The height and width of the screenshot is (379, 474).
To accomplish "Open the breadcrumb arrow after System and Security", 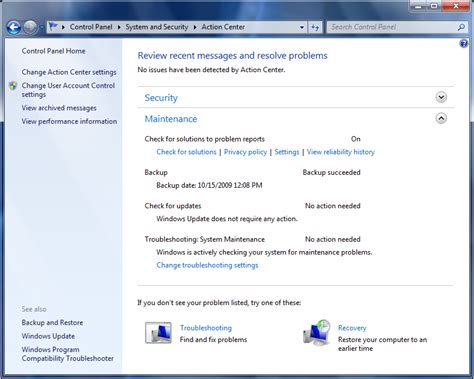I will click(195, 27).
